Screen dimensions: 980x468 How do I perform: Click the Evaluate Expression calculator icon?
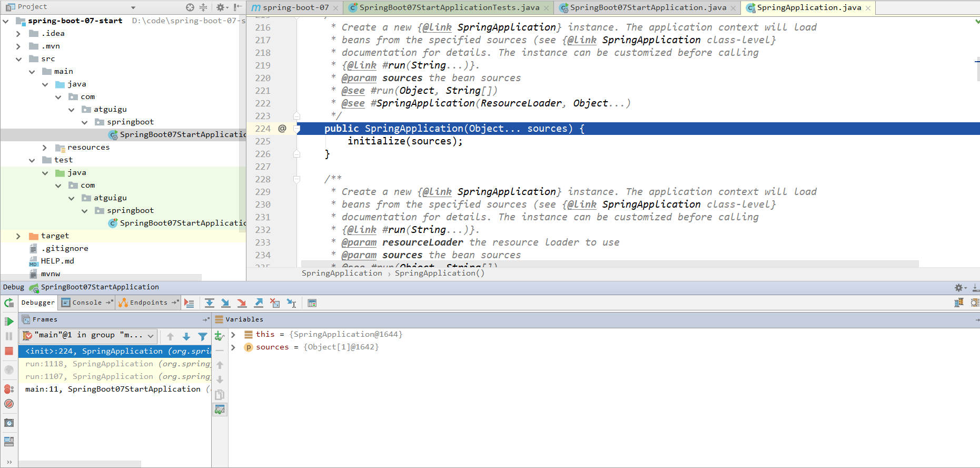[312, 303]
